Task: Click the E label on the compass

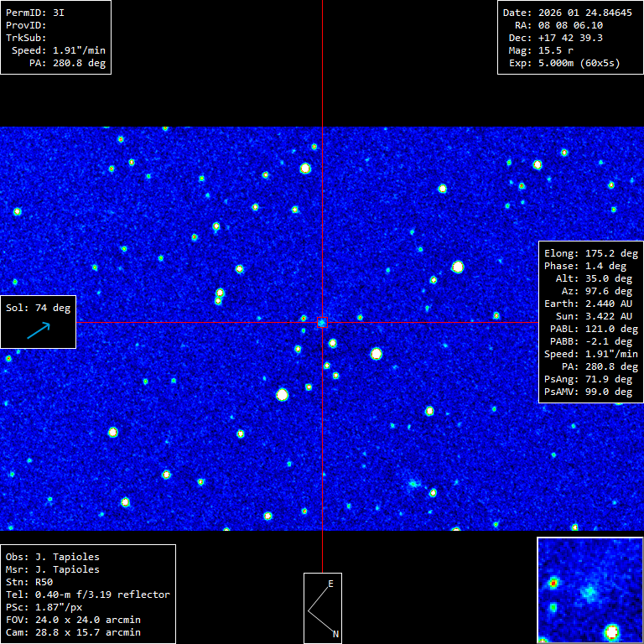Action: 330,584
